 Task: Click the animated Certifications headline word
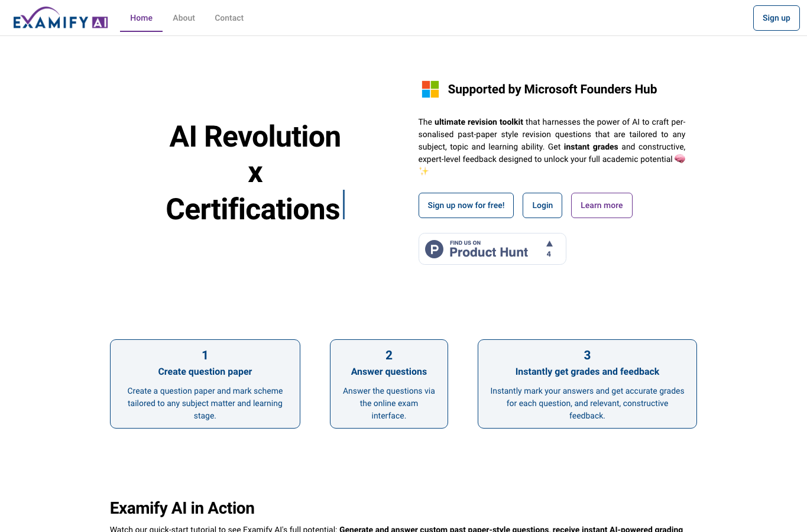(x=253, y=209)
